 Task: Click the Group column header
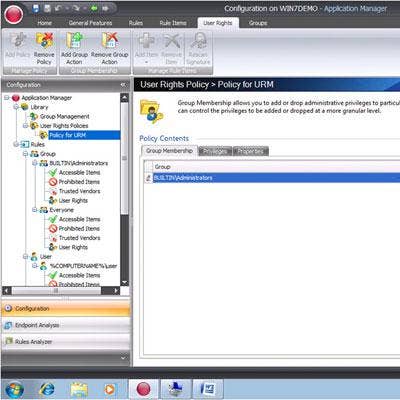(276, 167)
